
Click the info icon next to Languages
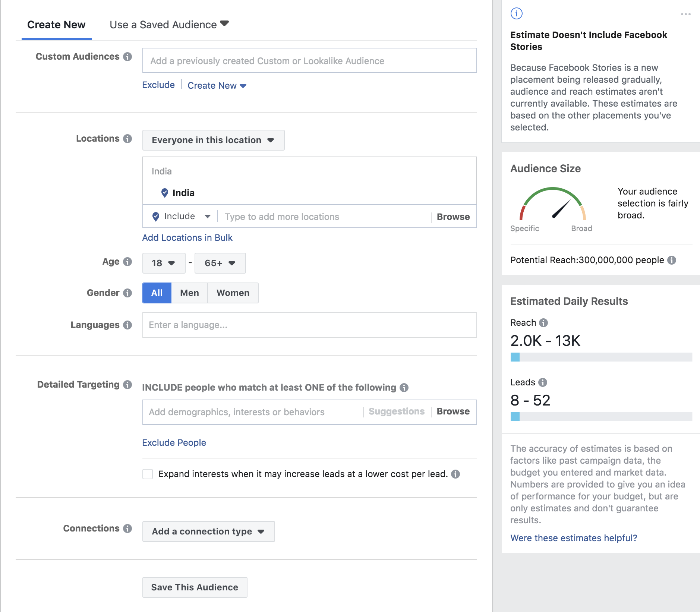coord(127,325)
